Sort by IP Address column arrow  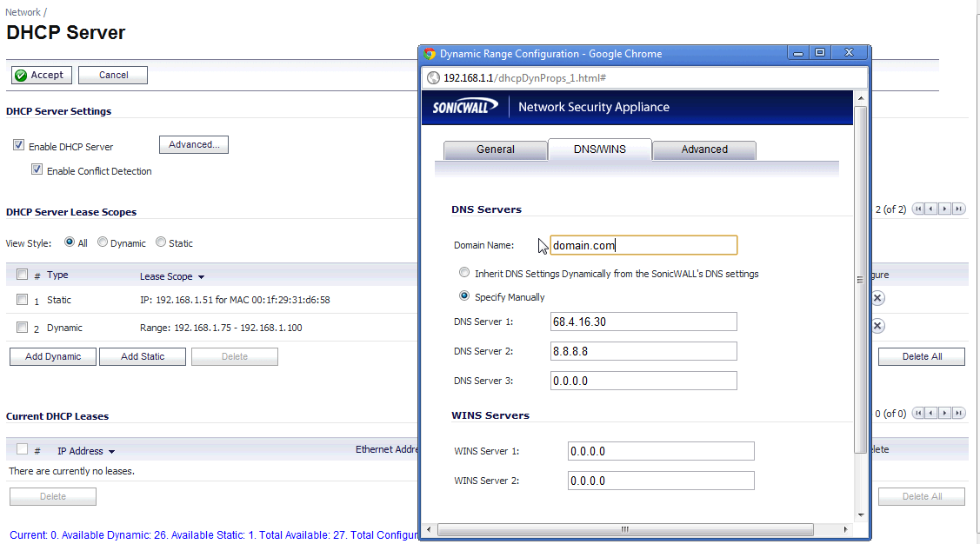[x=112, y=452]
